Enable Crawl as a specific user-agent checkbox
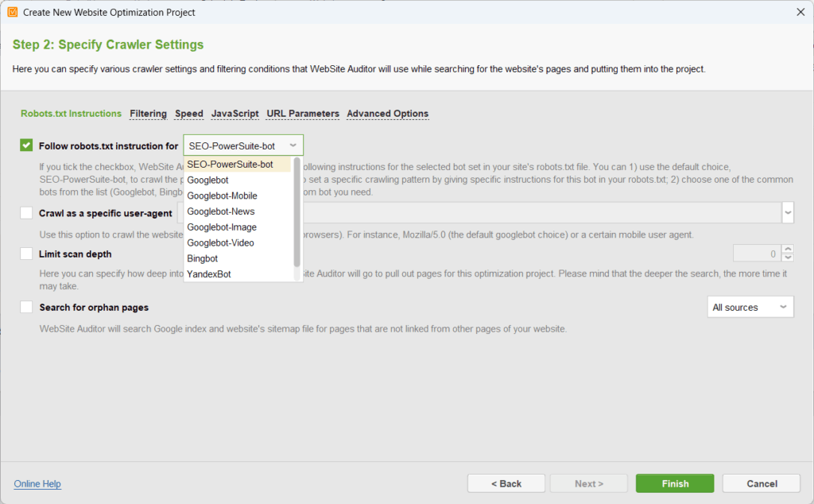The image size is (814, 504). pos(26,213)
